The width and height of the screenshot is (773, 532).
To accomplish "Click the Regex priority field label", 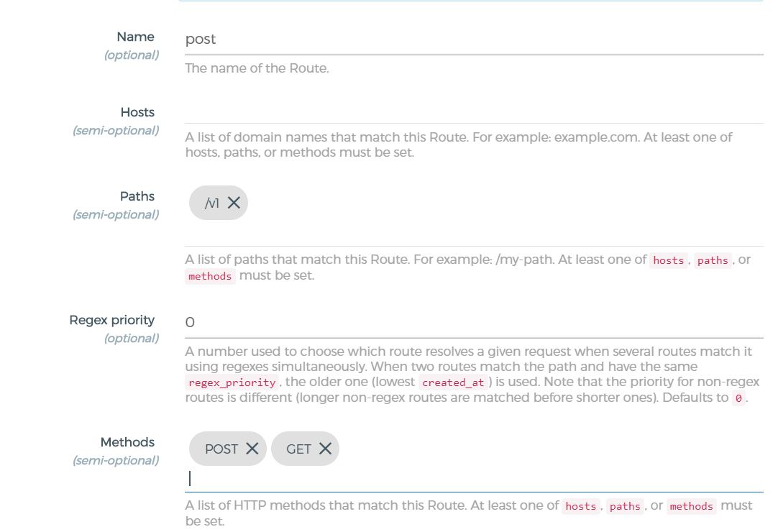I will pyautogui.click(x=111, y=320).
